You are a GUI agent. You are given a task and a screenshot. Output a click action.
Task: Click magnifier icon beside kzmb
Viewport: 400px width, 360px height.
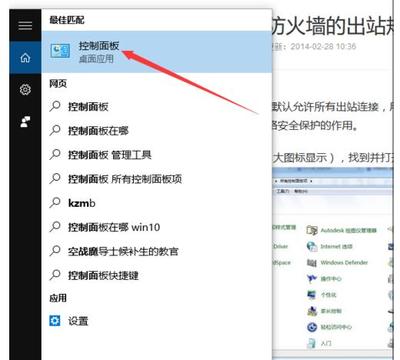(55, 202)
